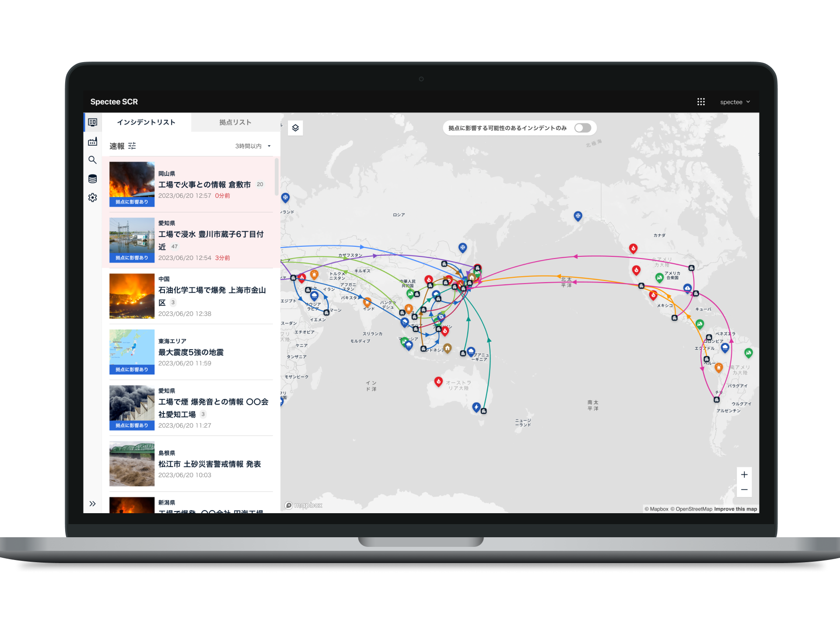Open the database sidebar icon

pyautogui.click(x=92, y=178)
